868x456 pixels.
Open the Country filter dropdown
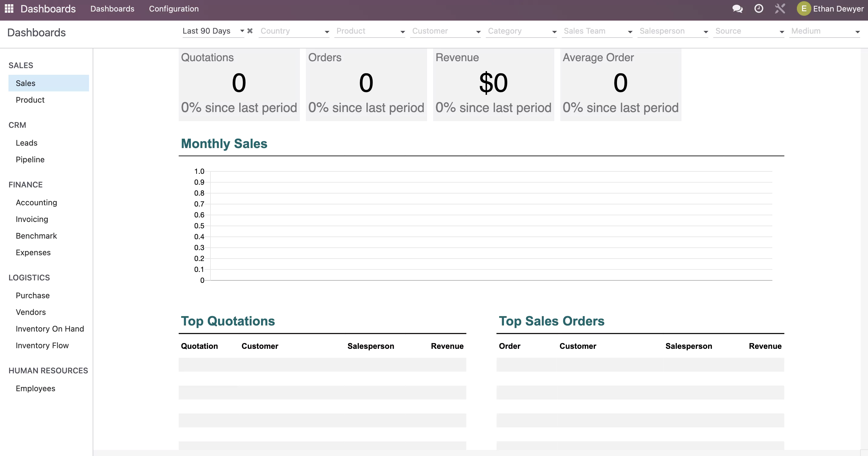point(294,31)
